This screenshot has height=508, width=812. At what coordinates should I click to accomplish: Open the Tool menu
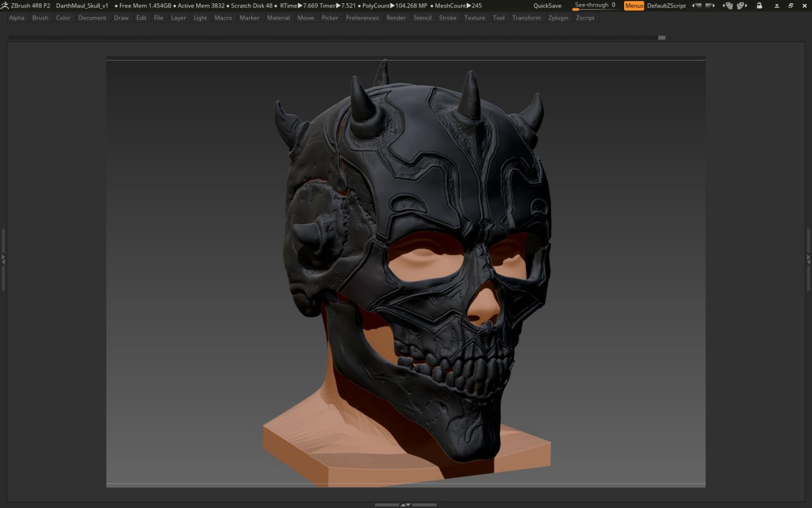499,18
